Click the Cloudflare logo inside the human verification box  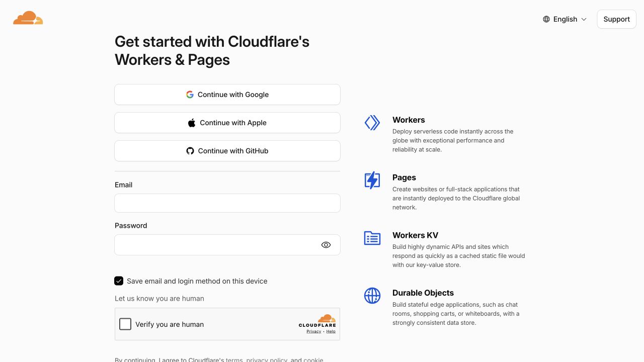(317, 320)
